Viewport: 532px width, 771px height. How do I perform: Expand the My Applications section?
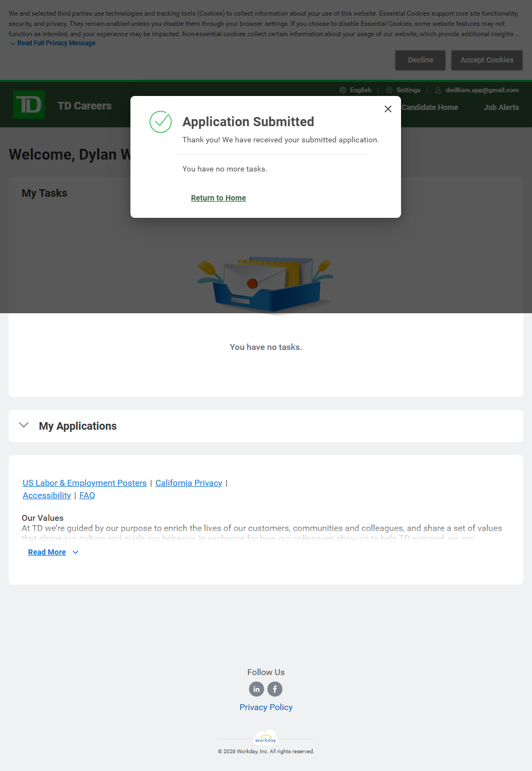click(x=24, y=425)
